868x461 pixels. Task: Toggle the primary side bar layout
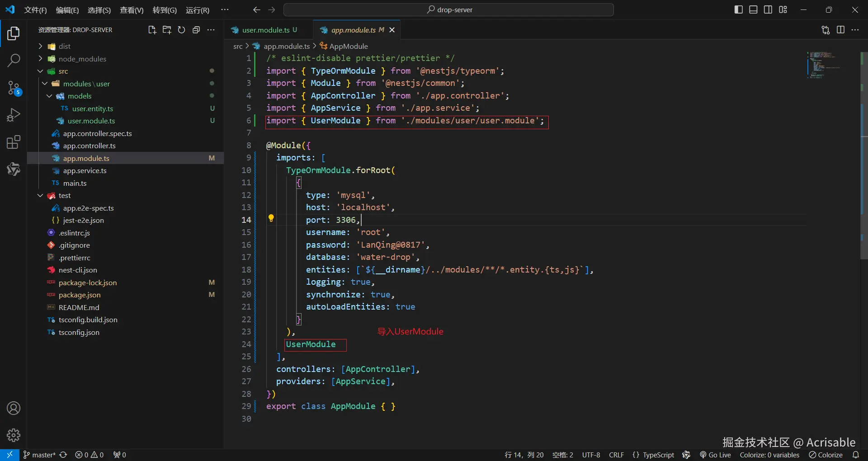point(738,9)
